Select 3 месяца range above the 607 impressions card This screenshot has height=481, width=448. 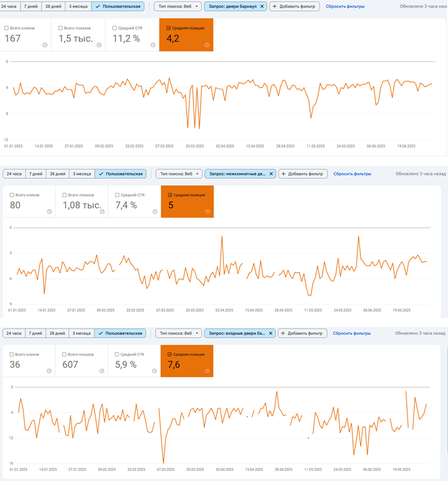click(81, 333)
